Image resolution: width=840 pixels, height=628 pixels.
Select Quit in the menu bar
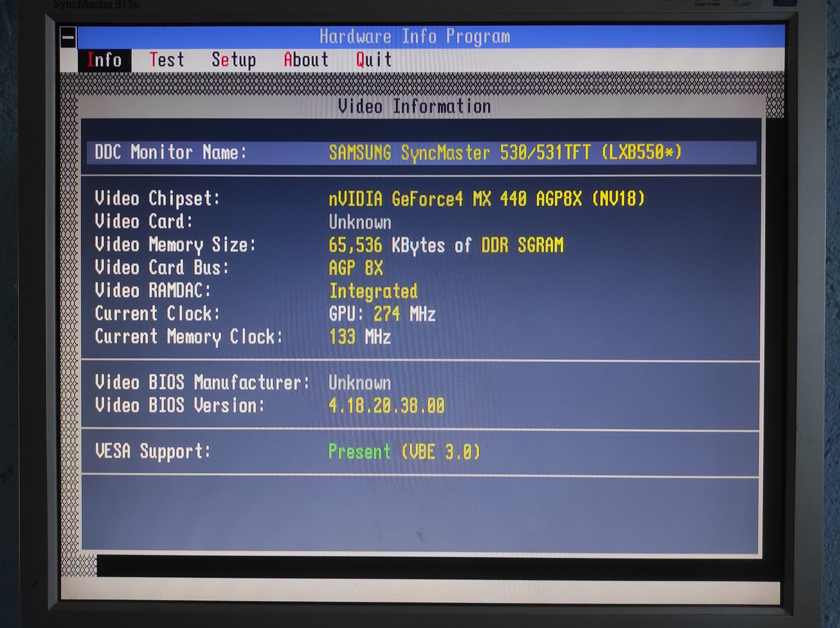click(374, 60)
